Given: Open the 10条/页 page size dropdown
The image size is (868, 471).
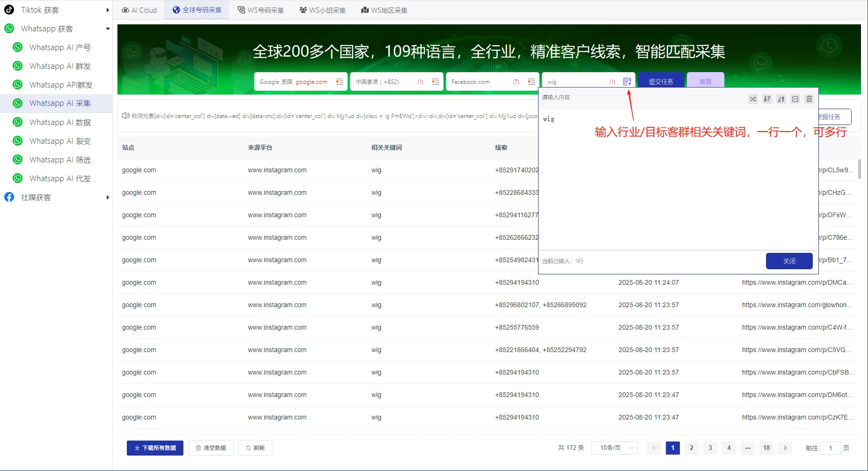Looking at the screenshot, I should coord(614,448).
